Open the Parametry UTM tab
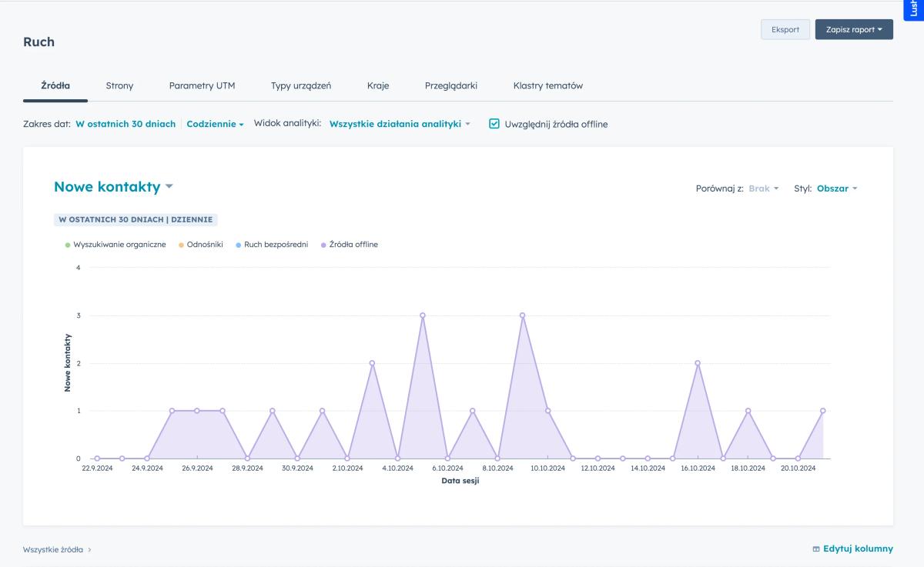The height and width of the screenshot is (567, 924). click(x=202, y=85)
